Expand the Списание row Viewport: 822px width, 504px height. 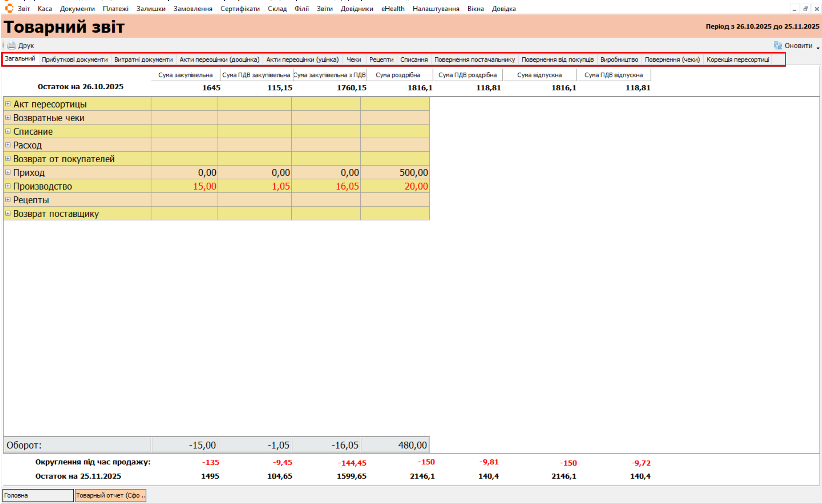click(x=8, y=131)
